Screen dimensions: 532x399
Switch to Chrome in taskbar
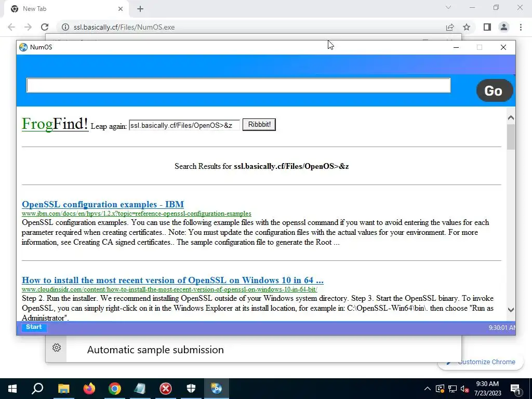tap(115, 389)
